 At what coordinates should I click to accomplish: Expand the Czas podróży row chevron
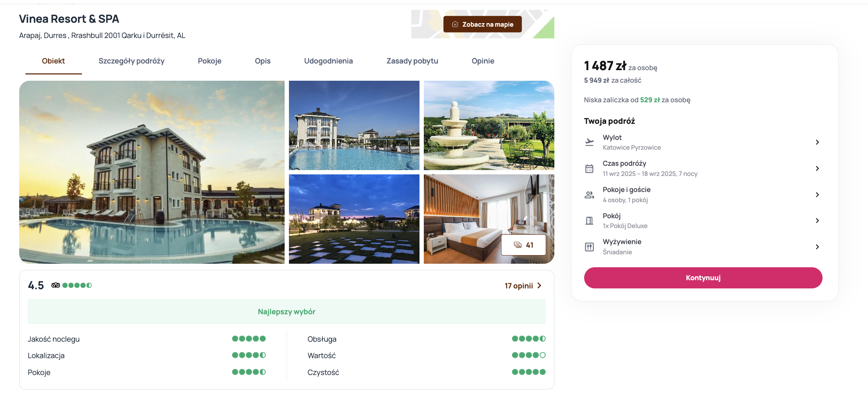tap(817, 169)
